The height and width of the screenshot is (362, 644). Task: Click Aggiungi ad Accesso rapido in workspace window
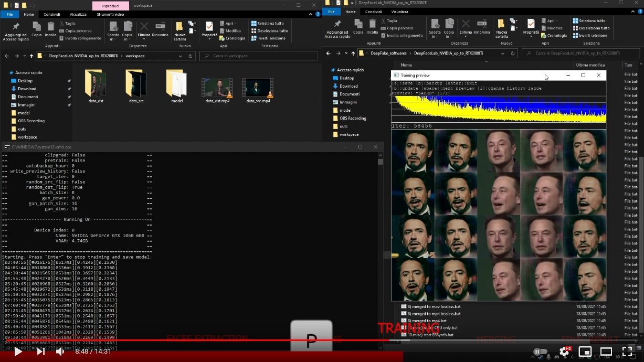(16, 31)
